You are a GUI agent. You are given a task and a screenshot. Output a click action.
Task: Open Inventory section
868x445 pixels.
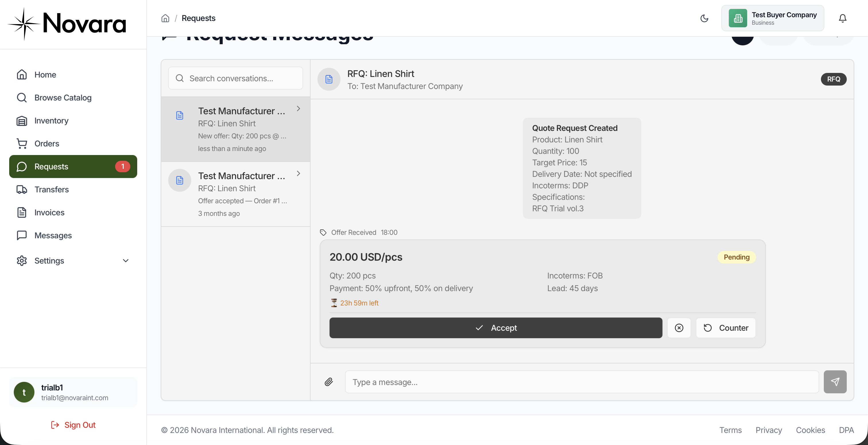[73, 120]
